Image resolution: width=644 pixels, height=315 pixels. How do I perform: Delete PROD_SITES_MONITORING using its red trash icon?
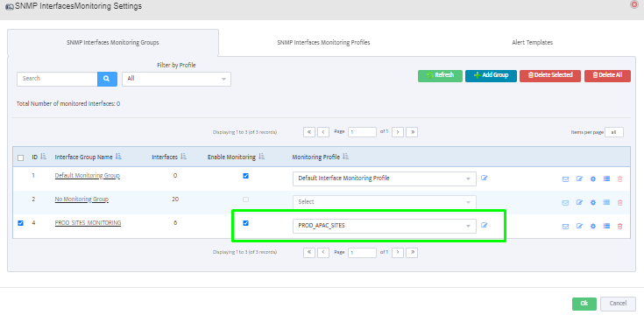click(x=620, y=226)
